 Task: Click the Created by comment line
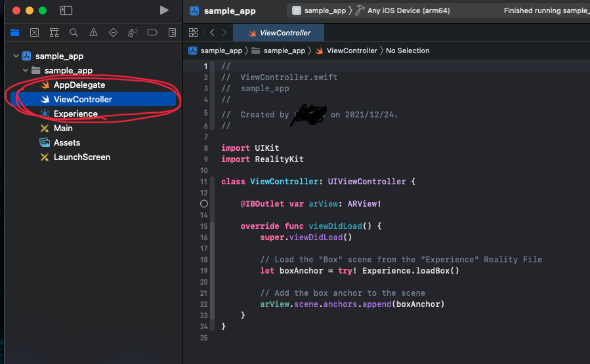(x=309, y=115)
